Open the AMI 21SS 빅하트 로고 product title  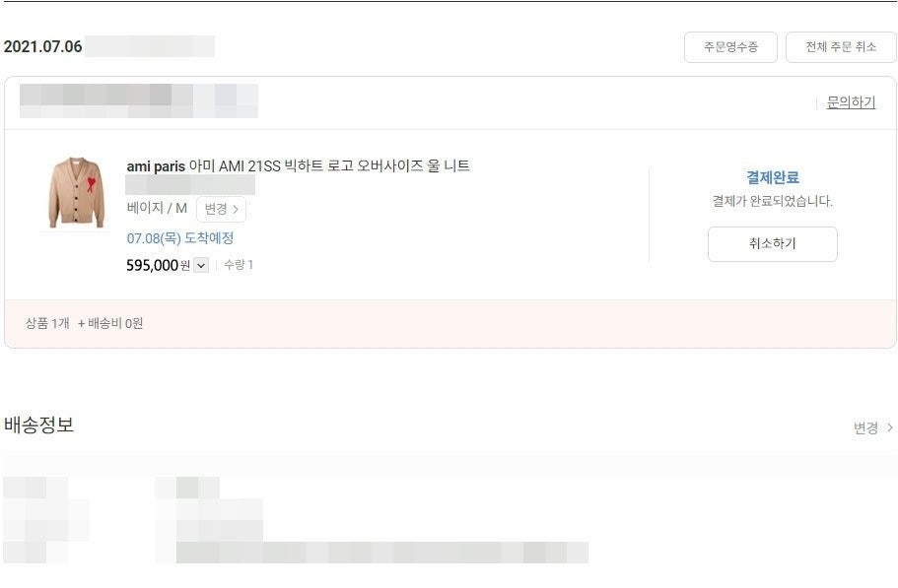point(329,165)
